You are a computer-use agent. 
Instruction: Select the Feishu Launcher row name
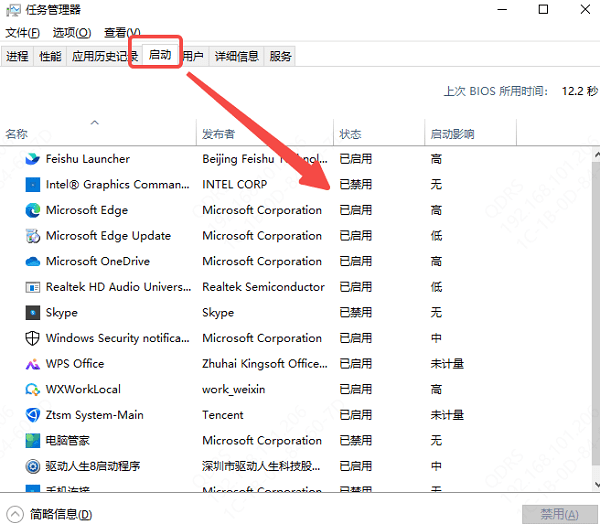pos(88,159)
